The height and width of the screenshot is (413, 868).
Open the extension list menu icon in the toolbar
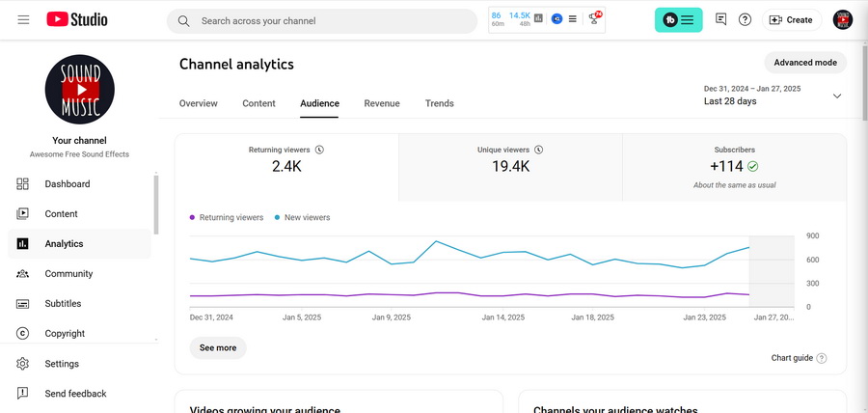point(573,19)
